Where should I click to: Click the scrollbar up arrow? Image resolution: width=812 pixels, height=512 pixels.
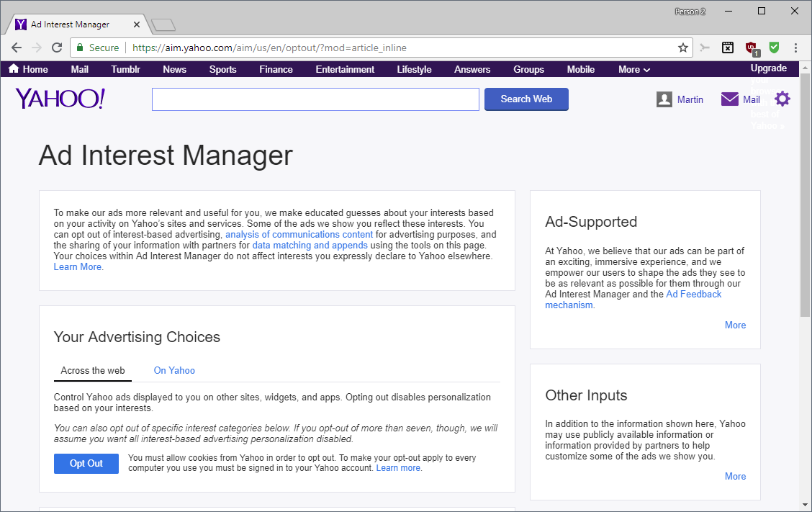805,68
